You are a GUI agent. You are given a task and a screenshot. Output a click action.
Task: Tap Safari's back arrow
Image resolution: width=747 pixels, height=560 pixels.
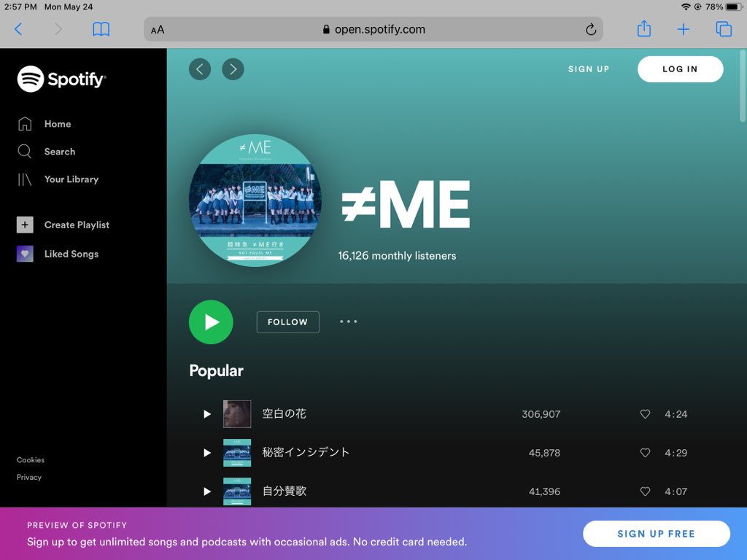click(x=18, y=29)
